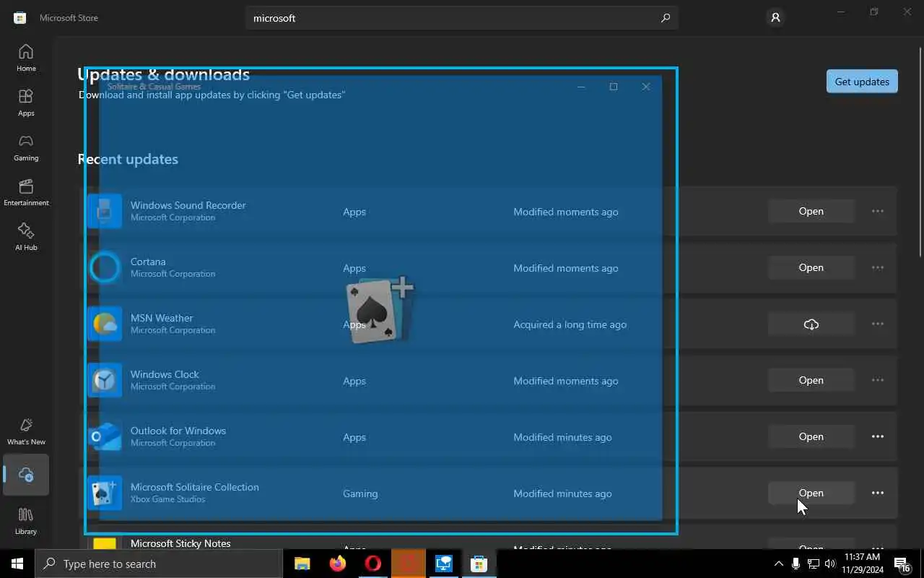Open more options for Windows Sound Recorder
Image resolution: width=924 pixels, height=578 pixels.
[x=878, y=211]
